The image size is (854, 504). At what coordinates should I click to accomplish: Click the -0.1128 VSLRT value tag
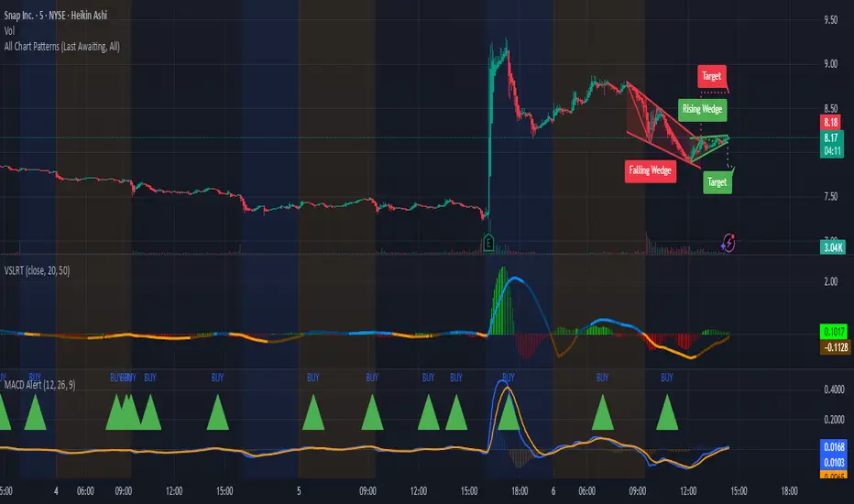(x=835, y=347)
